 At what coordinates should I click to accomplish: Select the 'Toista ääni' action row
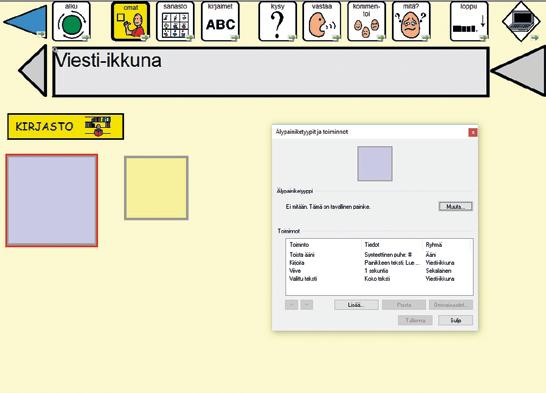379,255
